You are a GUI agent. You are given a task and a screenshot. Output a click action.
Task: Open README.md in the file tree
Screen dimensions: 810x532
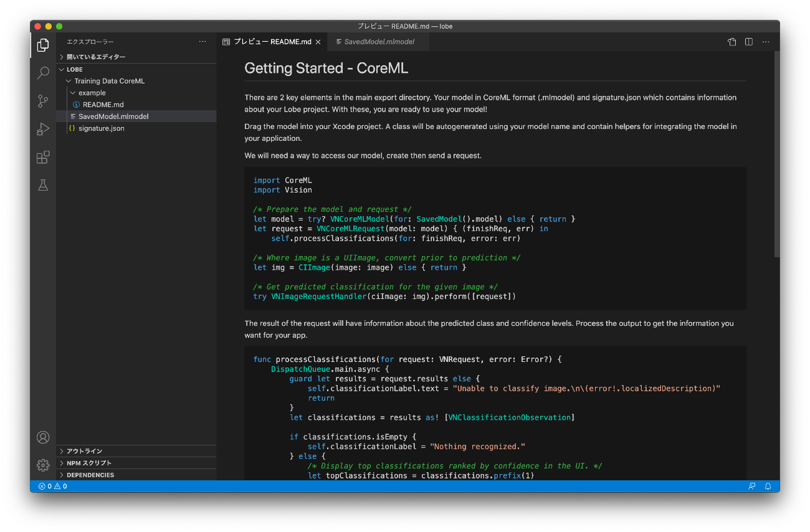pyautogui.click(x=136, y=105)
